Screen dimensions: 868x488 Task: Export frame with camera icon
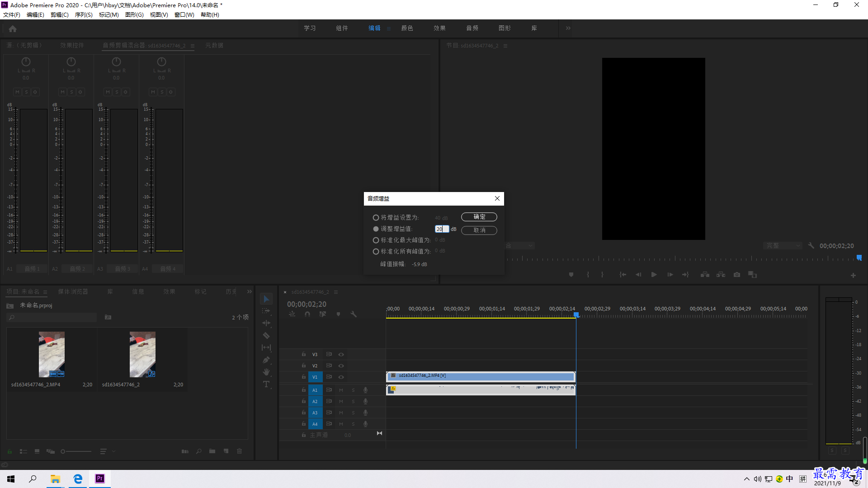pos(737,275)
